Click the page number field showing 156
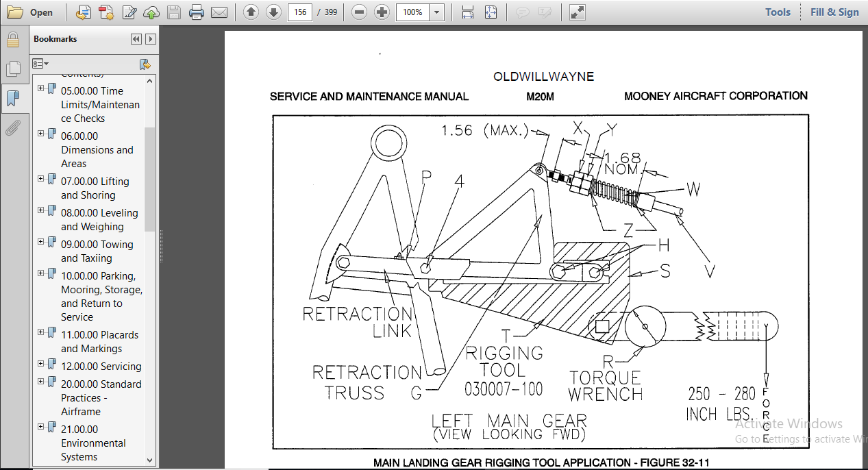868x470 pixels. coord(299,12)
